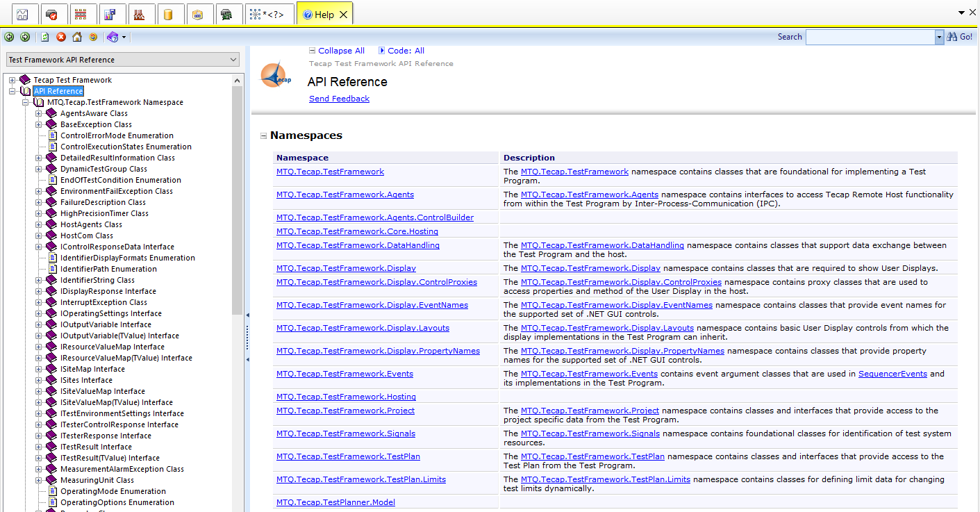Screen dimensions: 980x512
Task: Click the pane splitter collapse arrow
Action: [x=247, y=314]
